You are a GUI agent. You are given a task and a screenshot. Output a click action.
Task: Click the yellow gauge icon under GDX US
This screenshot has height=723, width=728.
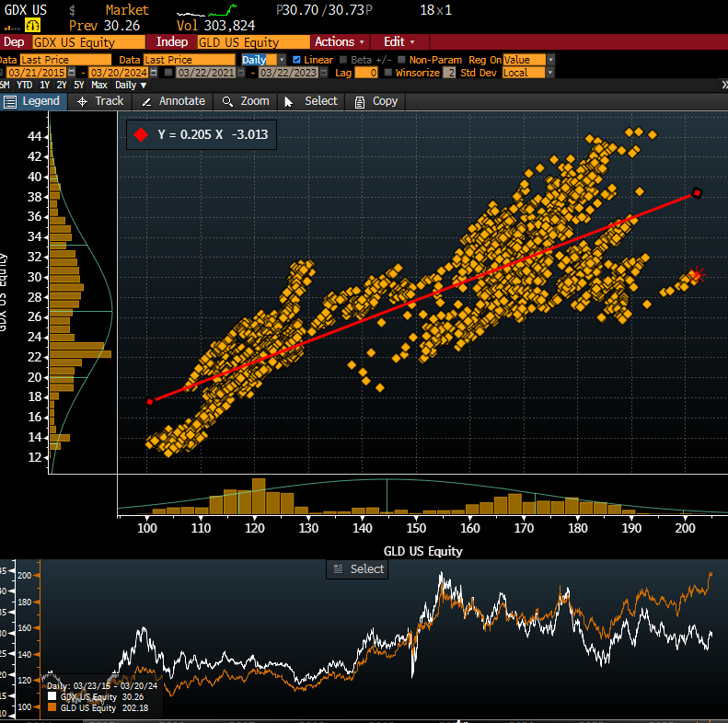coord(32,25)
